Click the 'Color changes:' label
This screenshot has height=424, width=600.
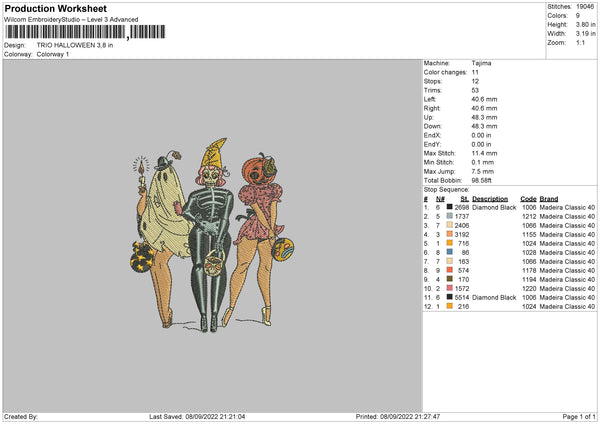(445, 72)
